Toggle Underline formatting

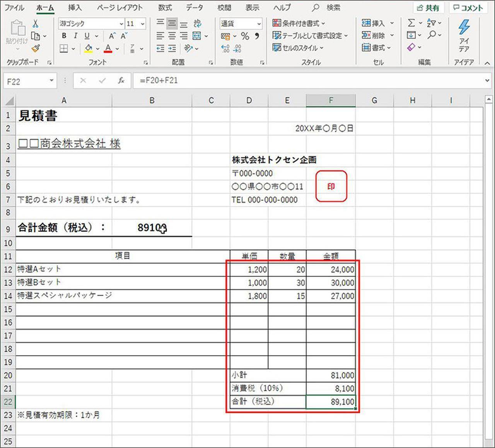[87, 36]
